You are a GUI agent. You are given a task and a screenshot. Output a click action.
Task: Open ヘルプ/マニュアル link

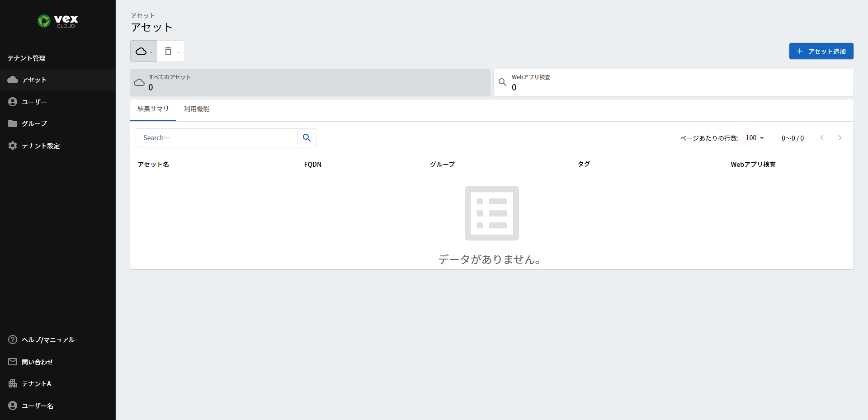[x=58, y=340]
